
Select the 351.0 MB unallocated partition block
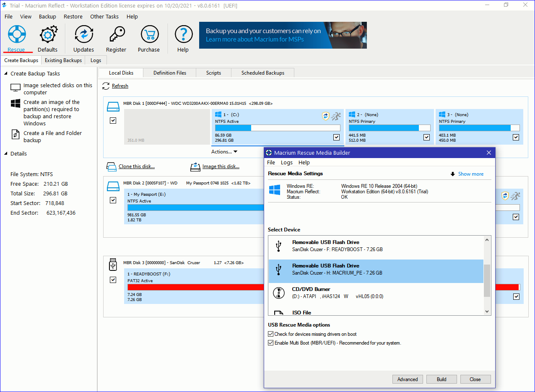click(x=167, y=127)
